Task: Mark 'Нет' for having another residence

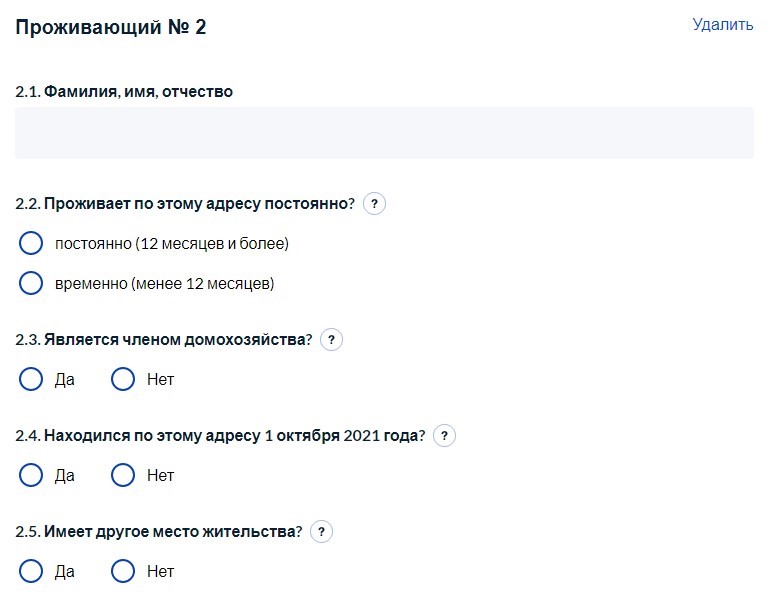Action: (x=123, y=571)
